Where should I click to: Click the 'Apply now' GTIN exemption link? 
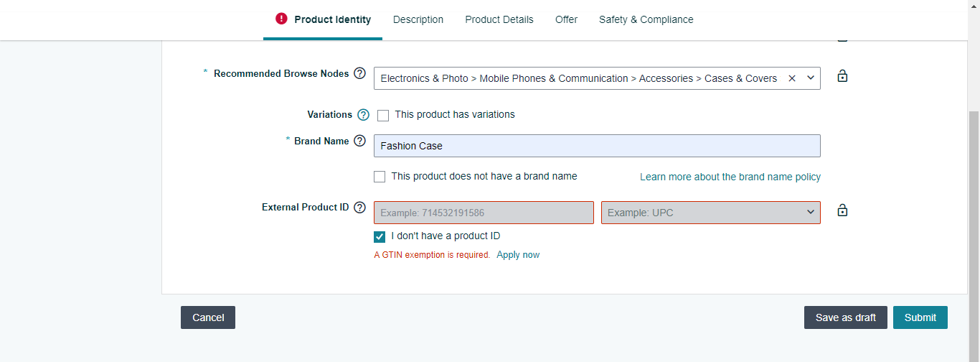(x=518, y=255)
